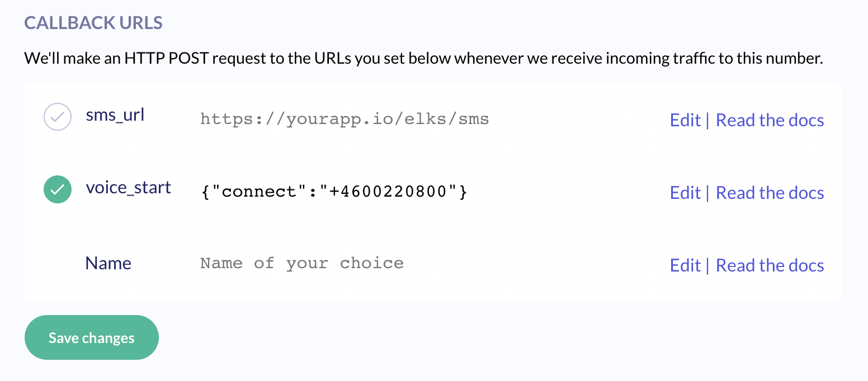Toggle the gray status circle beside sms_url
Viewport: 868px width, 381px height.
(x=58, y=117)
